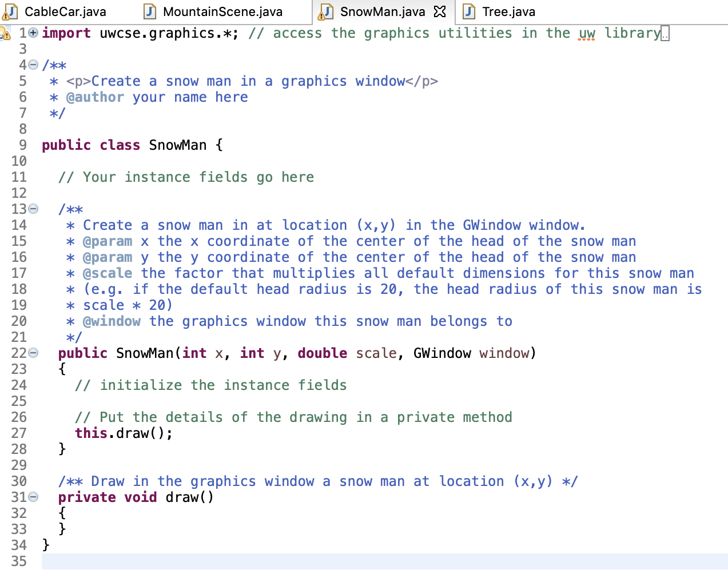Click on the this.draw() method call
This screenshot has width=728, height=578.
coord(123,433)
